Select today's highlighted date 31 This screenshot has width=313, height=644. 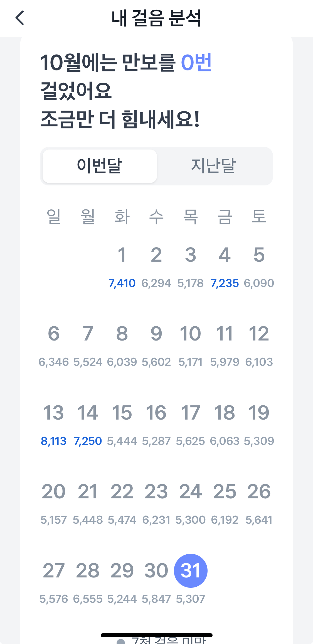tap(191, 571)
